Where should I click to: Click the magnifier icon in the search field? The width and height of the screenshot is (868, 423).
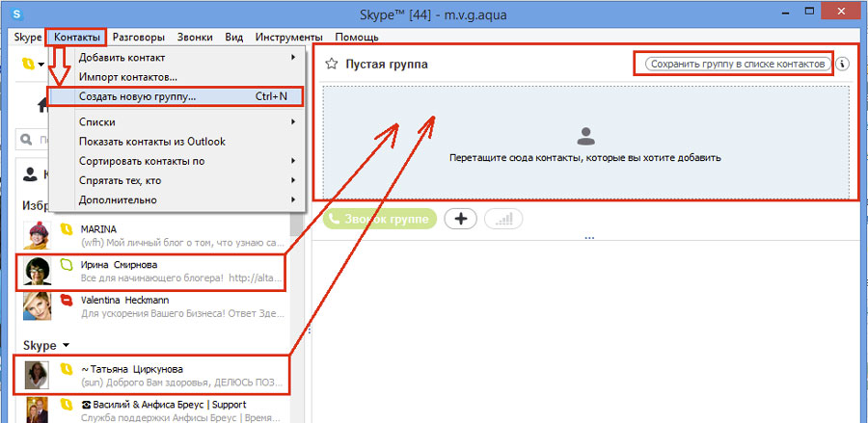31,140
